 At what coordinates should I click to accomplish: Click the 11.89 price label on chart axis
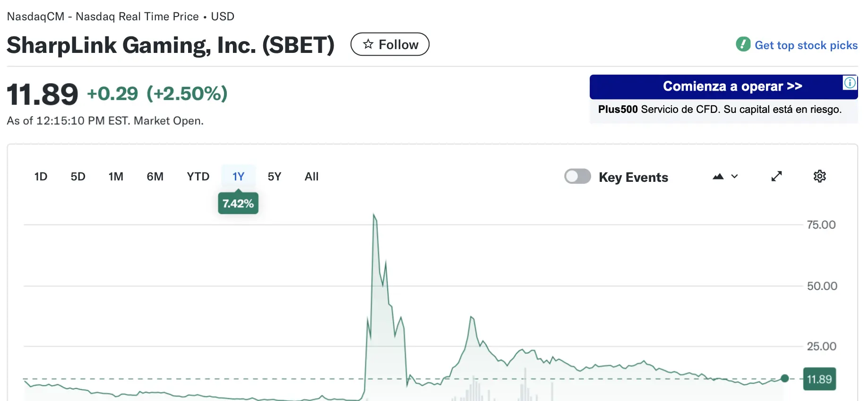click(x=819, y=379)
